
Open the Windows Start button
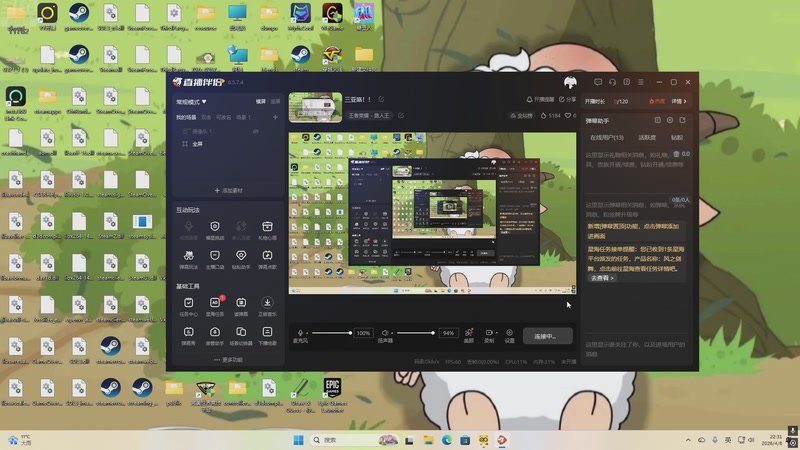(298, 440)
